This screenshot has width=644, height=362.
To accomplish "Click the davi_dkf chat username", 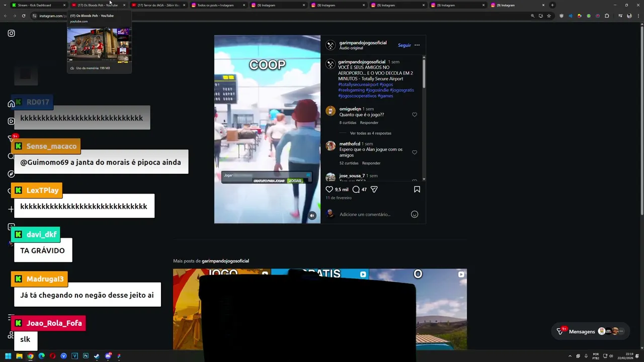I will [41, 234].
